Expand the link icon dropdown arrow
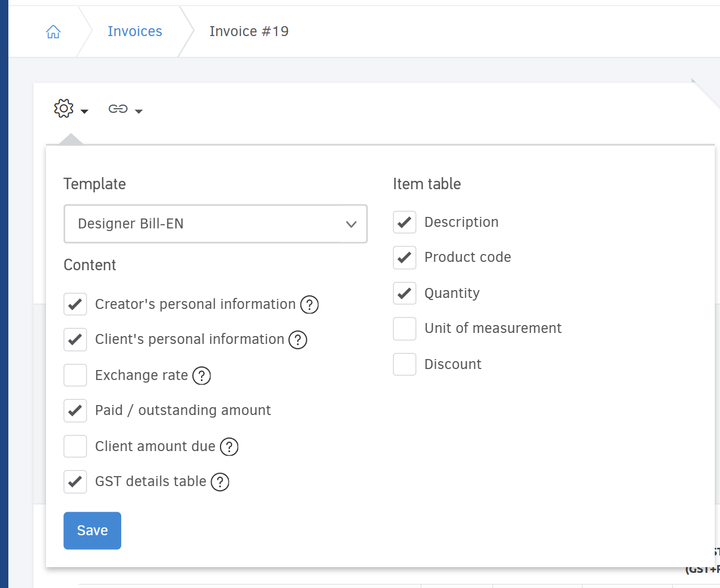Image resolution: width=720 pixels, height=588 pixels. [139, 111]
